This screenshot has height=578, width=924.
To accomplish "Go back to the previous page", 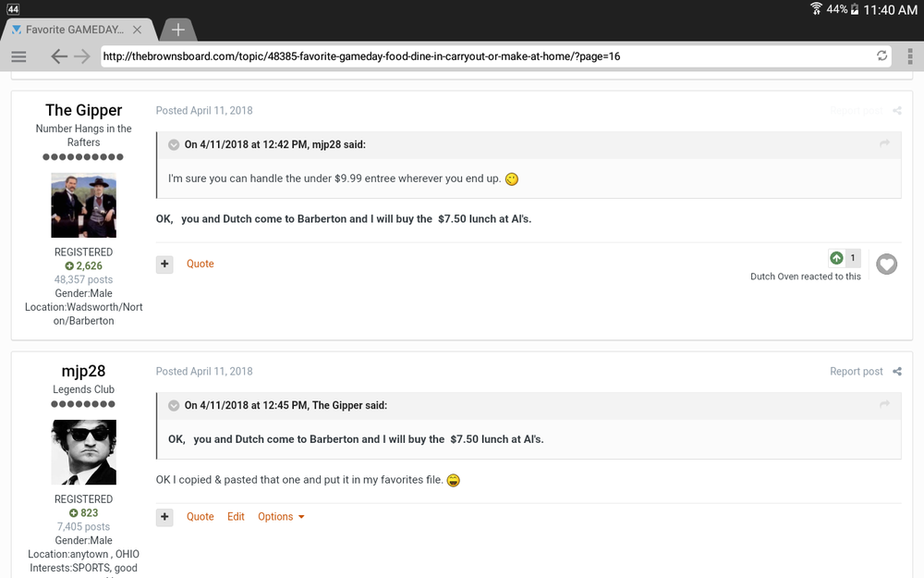I will tap(59, 56).
